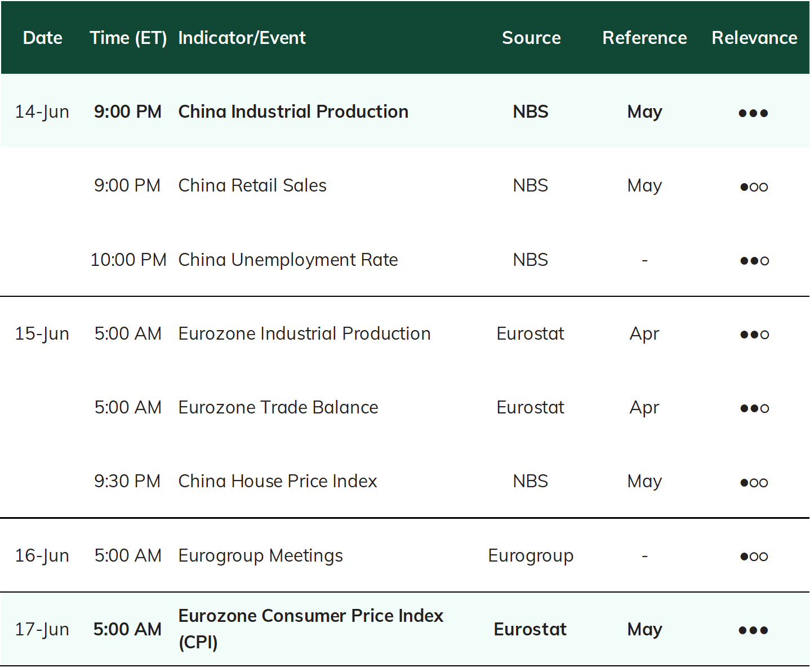Select the 14-Jun date cell
810x672 pixels.
(x=42, y=112)
